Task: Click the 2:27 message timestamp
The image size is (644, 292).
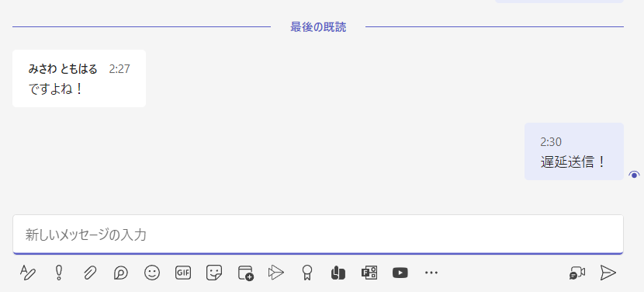Action: pos(119,69)
